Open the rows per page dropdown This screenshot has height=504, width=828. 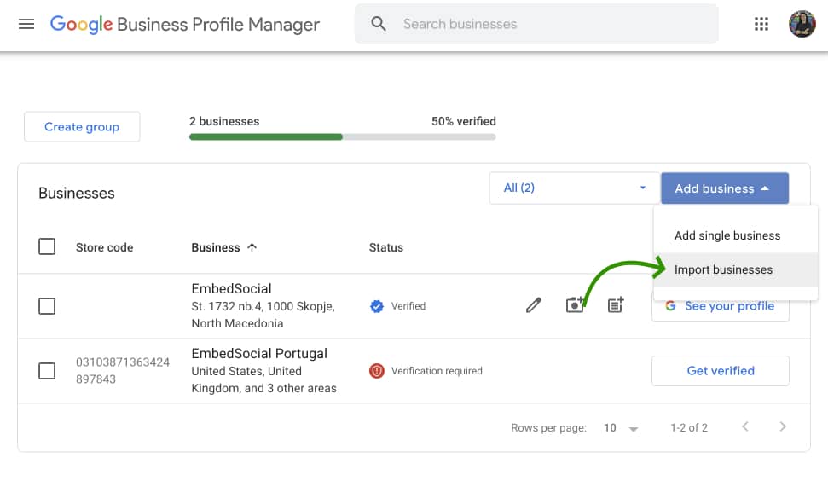pyautogui.click(x=621, y=428)
